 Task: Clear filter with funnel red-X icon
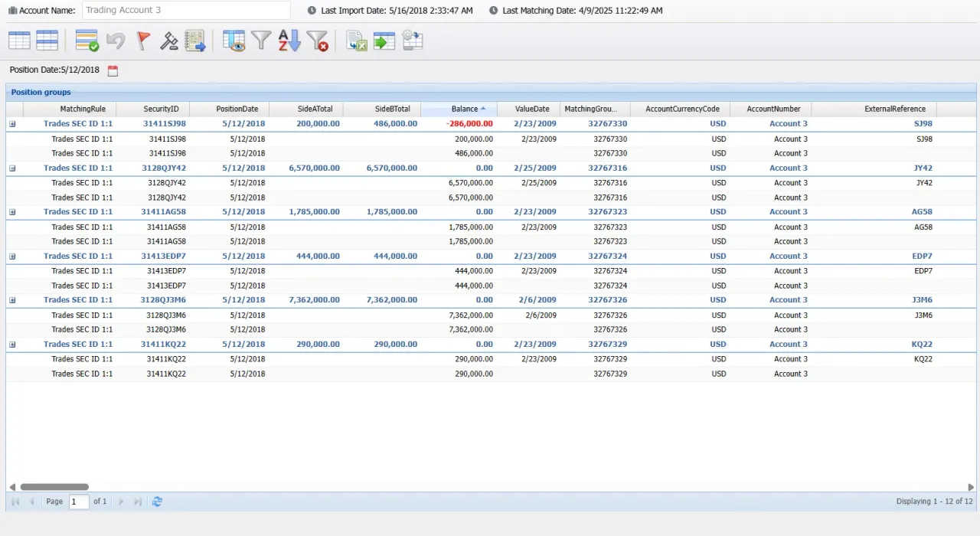point(317,41)
